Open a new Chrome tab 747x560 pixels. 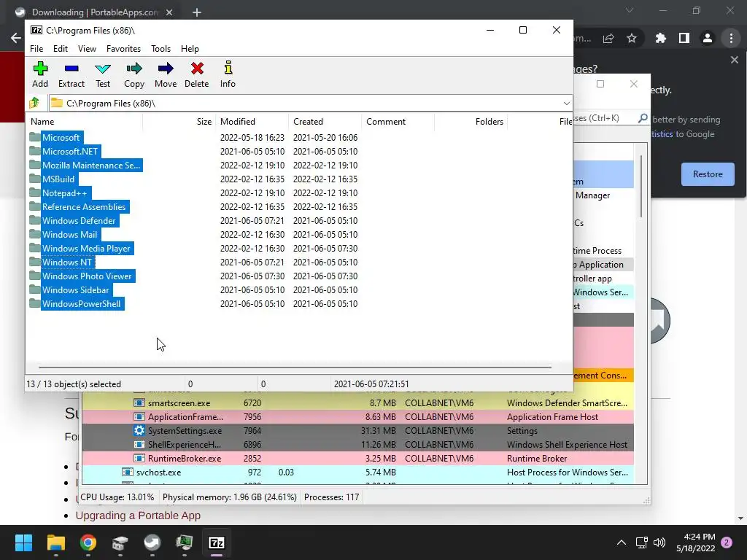click(x=197, y=12)
